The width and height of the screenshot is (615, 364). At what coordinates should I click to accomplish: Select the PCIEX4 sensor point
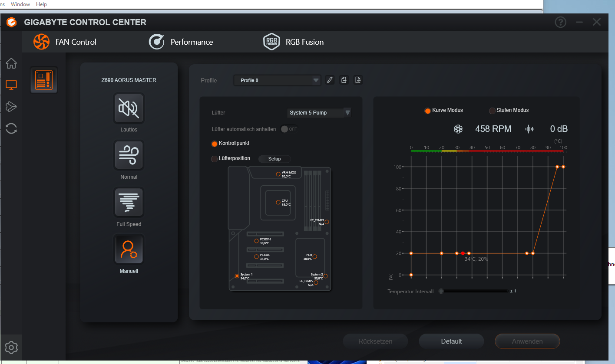coord(257,257)
